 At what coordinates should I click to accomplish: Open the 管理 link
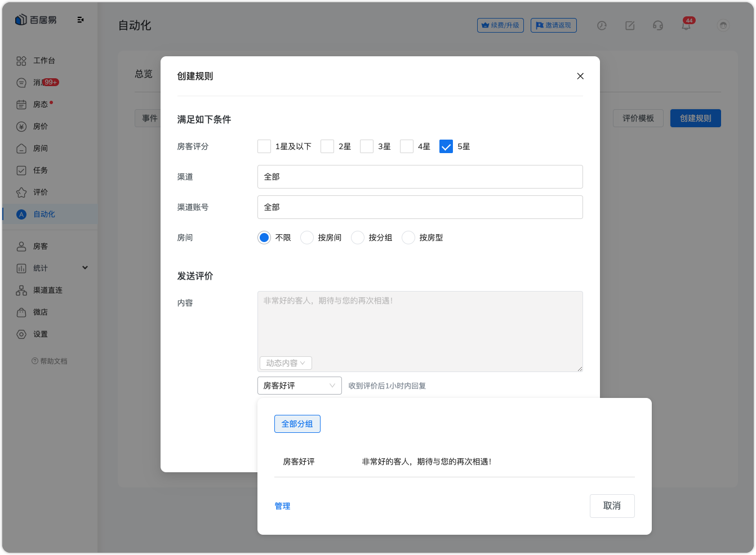[x=282, y=506]
